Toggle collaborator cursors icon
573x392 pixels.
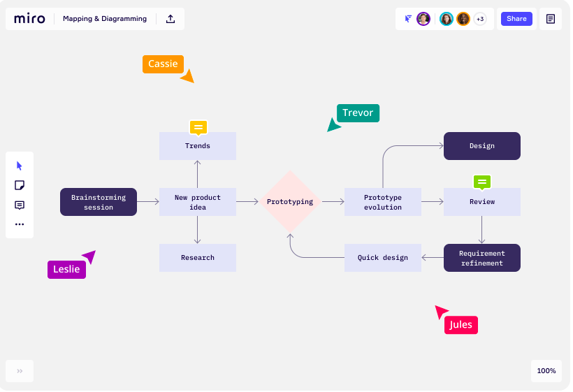(x=409, y=19)
